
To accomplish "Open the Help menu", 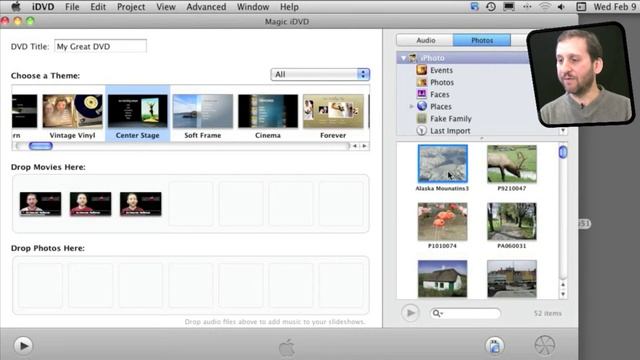I will [x=289, y=7].
